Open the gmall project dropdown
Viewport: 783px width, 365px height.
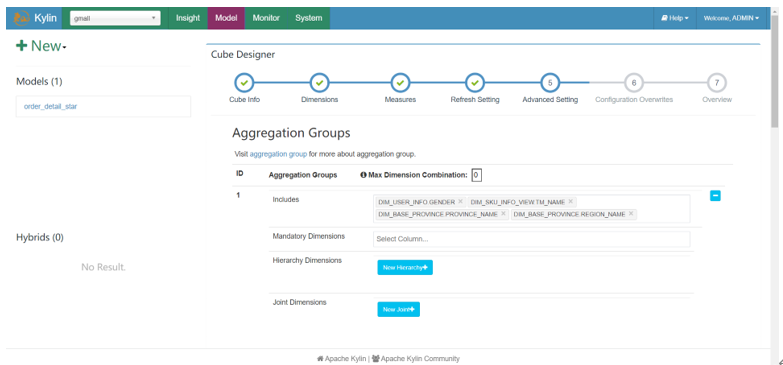(x=115, y=18)
